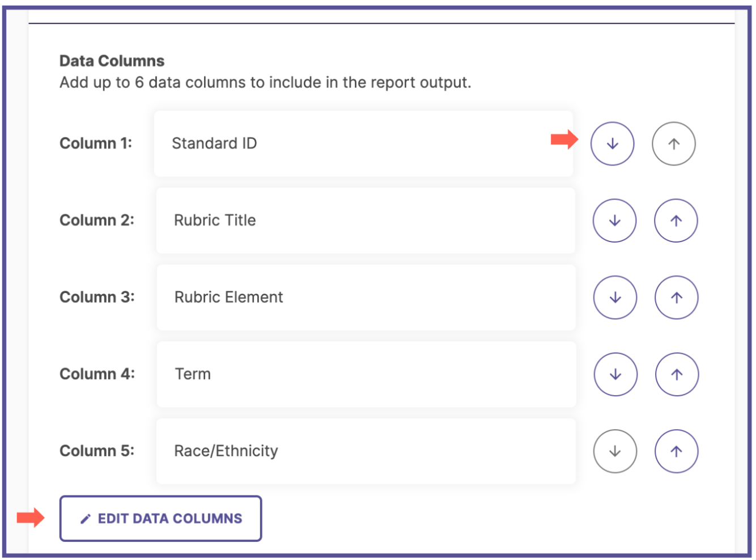Click the 'Column 2:' label

point(97,220)
